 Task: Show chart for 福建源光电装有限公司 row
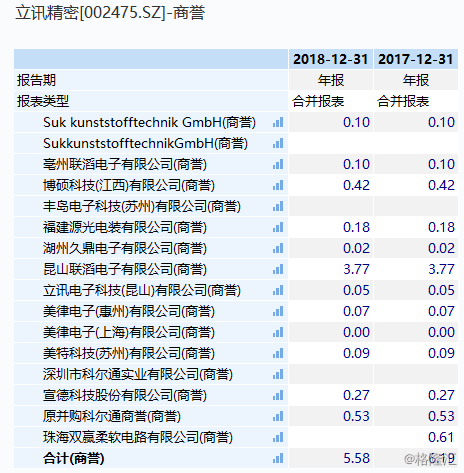(278, 227)
